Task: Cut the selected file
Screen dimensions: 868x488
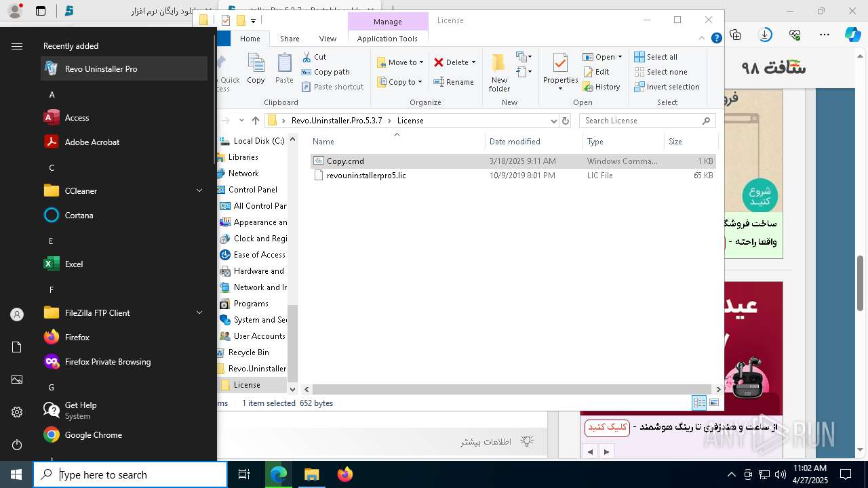Action: pyautogui.click(x=314, y=57)
